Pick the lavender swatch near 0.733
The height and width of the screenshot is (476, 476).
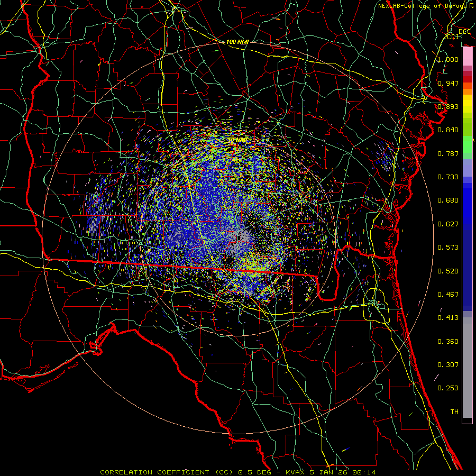[x=467, y=168]
